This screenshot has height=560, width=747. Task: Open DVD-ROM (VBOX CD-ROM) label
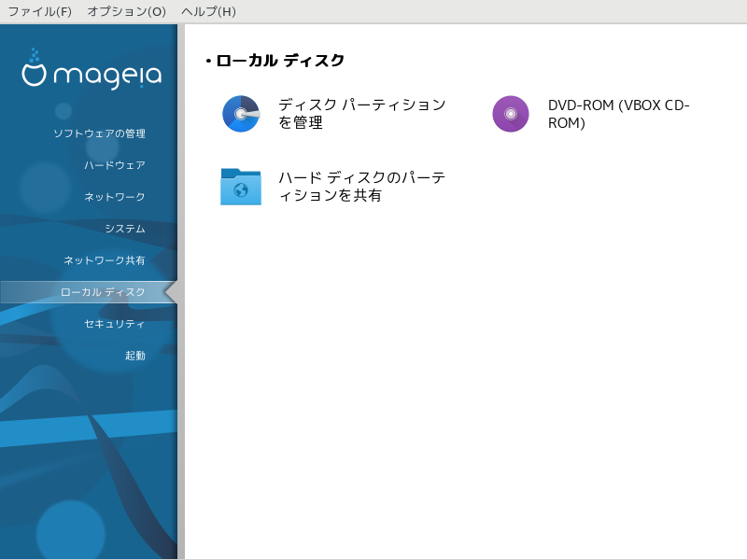pyautogui.click(x=619, y=114)
